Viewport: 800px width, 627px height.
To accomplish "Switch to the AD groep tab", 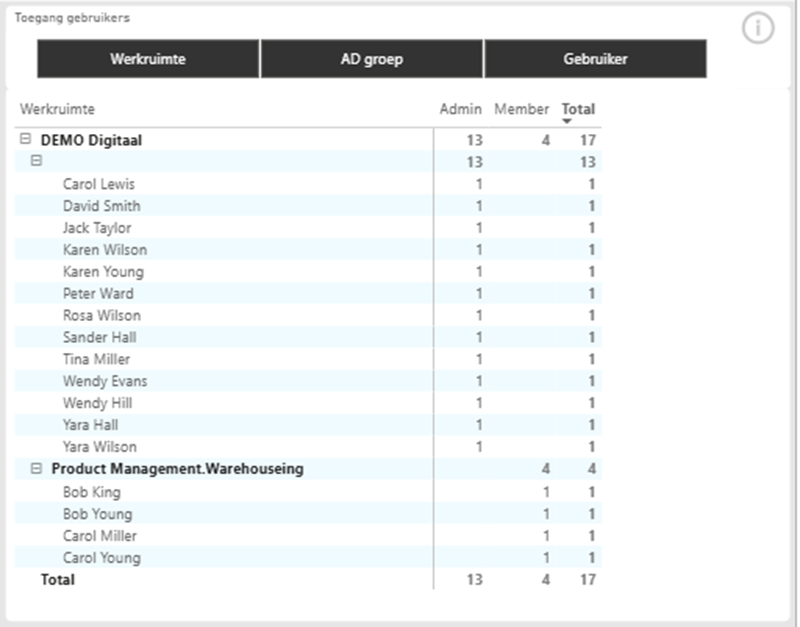I will tap(372, 59).
